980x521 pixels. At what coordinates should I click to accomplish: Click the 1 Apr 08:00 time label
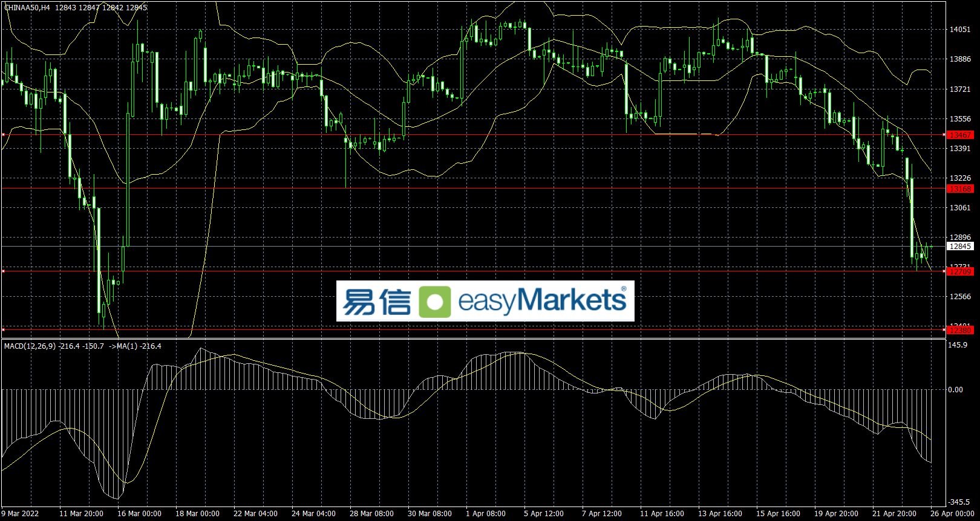(486, 514)
